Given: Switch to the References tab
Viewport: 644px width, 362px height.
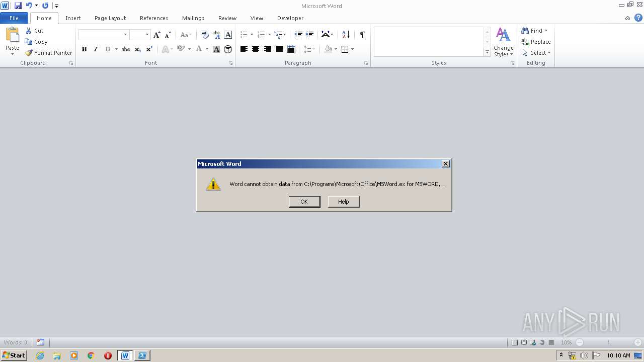Looking at the screenshot, I should coord(154,18).
